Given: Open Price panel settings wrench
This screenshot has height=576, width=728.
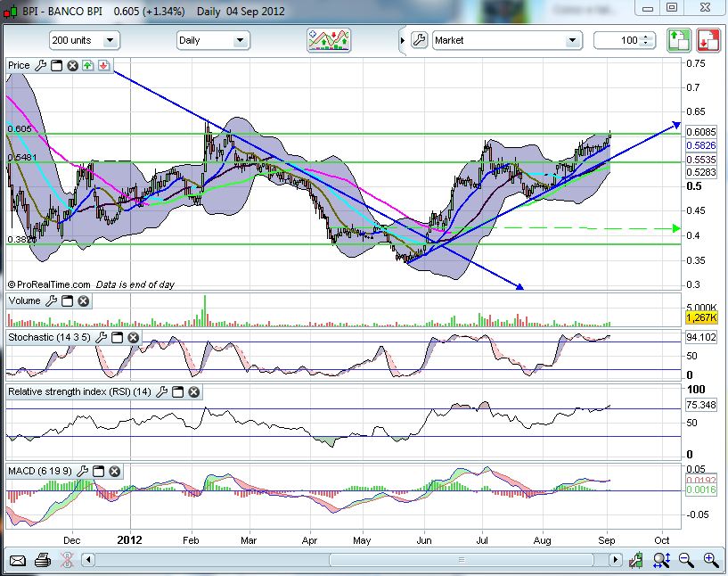Looking at the screenshot, I should pos(40,65).
